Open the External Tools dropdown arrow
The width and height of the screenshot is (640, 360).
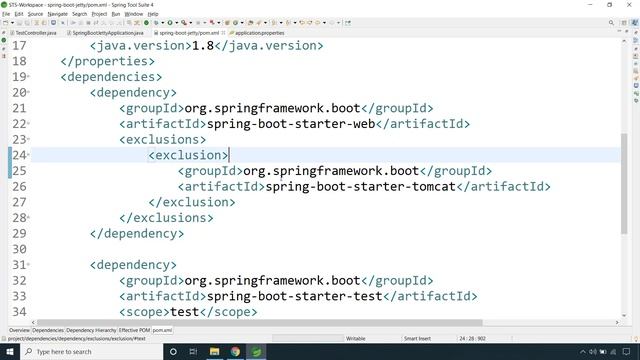coord(190,23)
